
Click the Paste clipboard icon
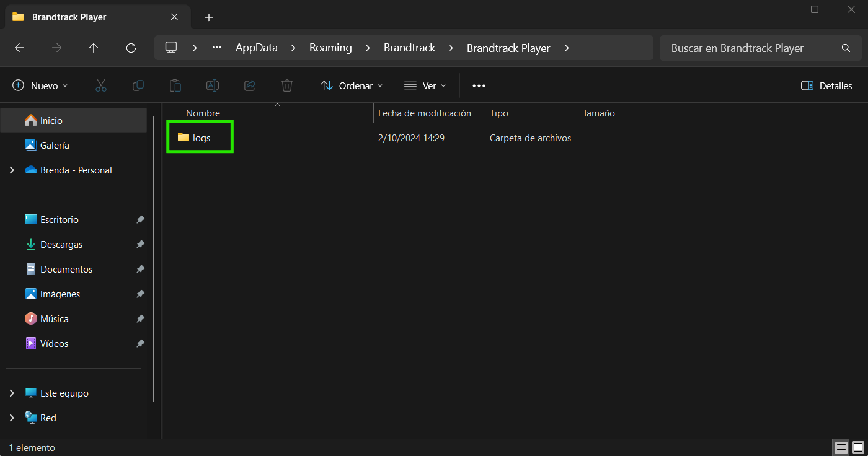[x=175, y=85]
